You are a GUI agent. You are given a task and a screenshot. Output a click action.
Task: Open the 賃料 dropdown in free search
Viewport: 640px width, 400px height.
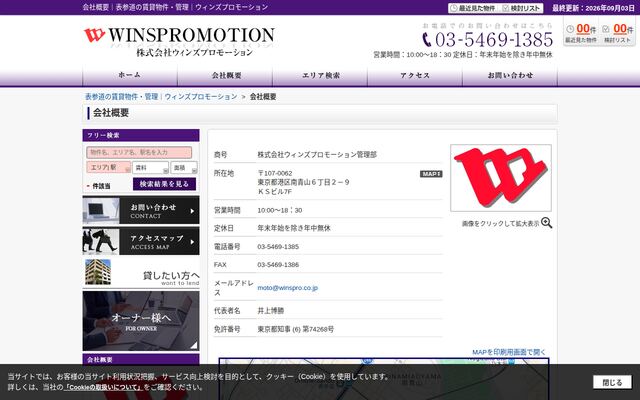(x=150, y=168)
